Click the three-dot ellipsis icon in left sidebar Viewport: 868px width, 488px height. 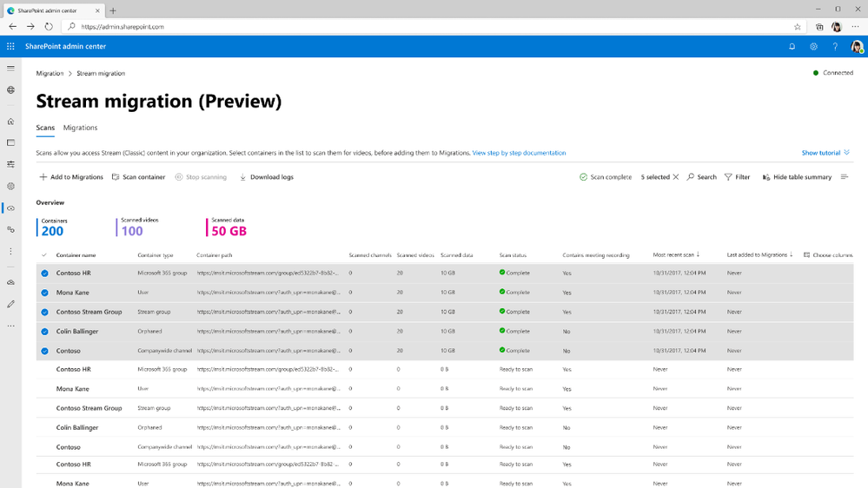10,251
